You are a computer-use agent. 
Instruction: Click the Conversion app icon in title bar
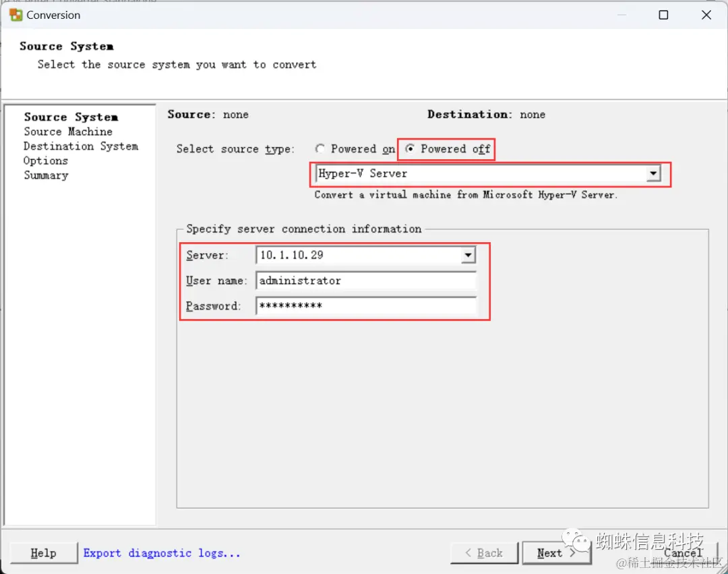tap(16, 15)
